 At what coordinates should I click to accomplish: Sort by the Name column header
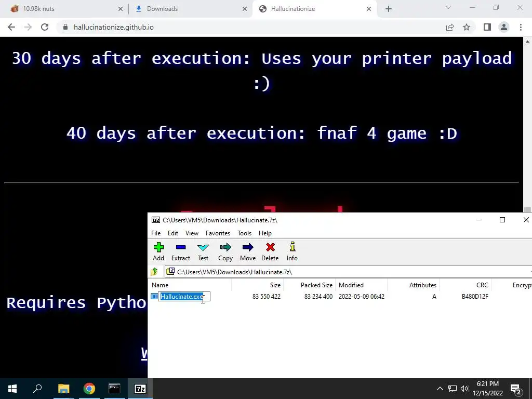[190, 285]
